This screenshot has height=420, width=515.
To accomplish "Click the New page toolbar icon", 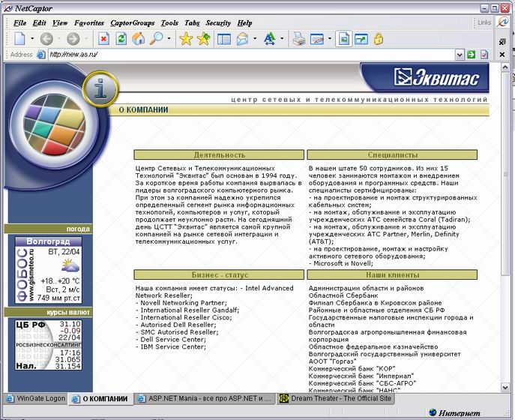I will tap(19, 39).
